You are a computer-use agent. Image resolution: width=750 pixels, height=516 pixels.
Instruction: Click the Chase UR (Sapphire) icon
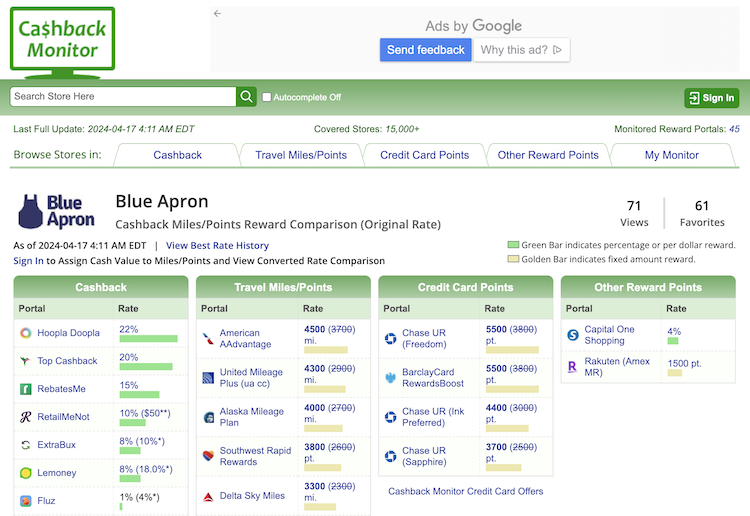(x=391, y=456)
